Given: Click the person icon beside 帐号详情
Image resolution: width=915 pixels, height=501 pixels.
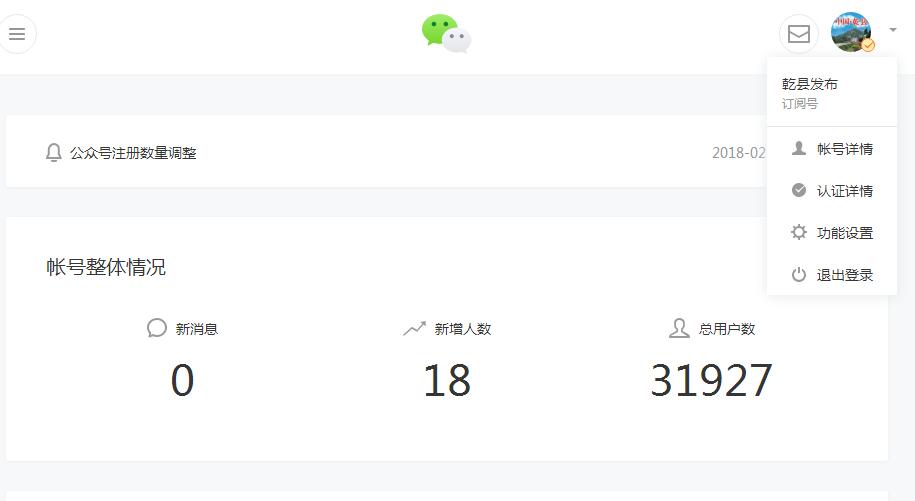Looking at the screenshot, I should pyautogui.click(x=798, y=148).
